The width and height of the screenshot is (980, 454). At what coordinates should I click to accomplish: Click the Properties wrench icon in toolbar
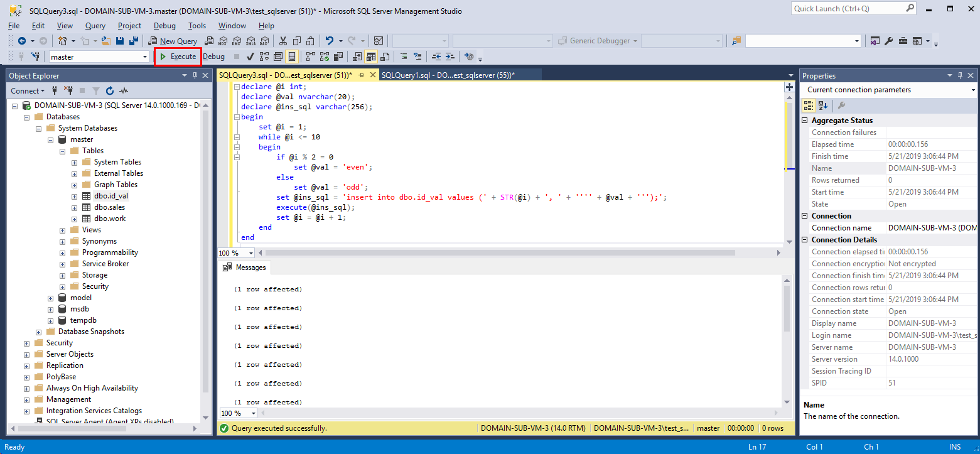point(888,41)
